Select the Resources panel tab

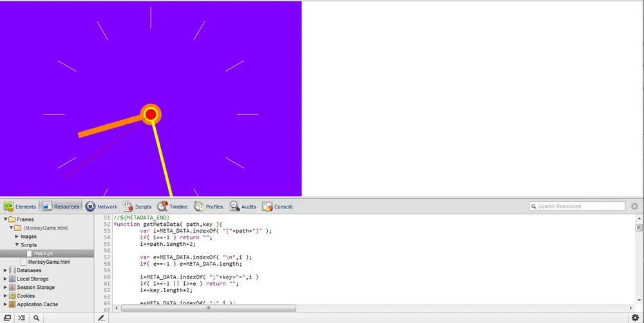[61, 207]
